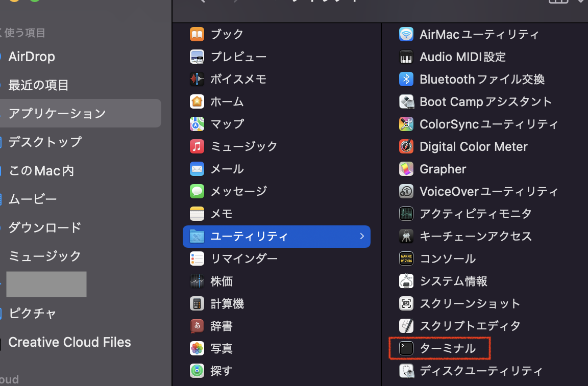The height and width of the screenshot is (386, 588).
Task: Select the コンソール text label
Action: pos(448,259)
